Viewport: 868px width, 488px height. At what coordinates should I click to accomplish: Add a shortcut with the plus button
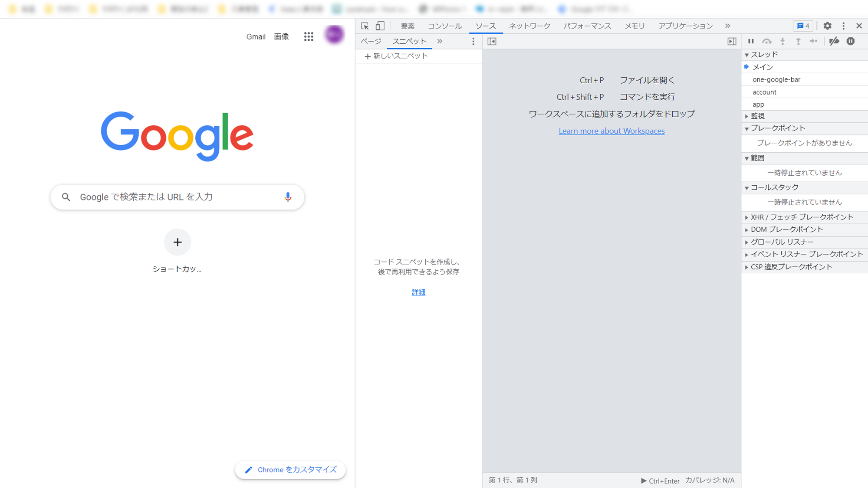click(x=178, y=242)
